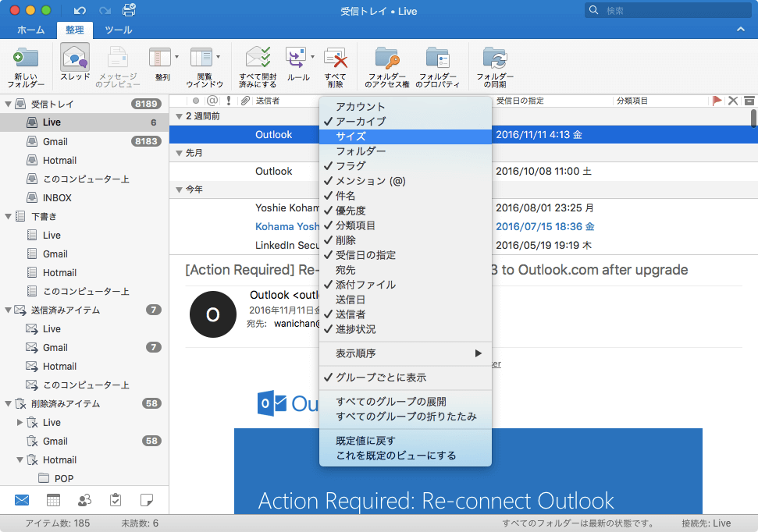The width and height of the screenshot is (758, 532).
Task: Choose すべてのグループの展開
Action: [x=405, y=402]
